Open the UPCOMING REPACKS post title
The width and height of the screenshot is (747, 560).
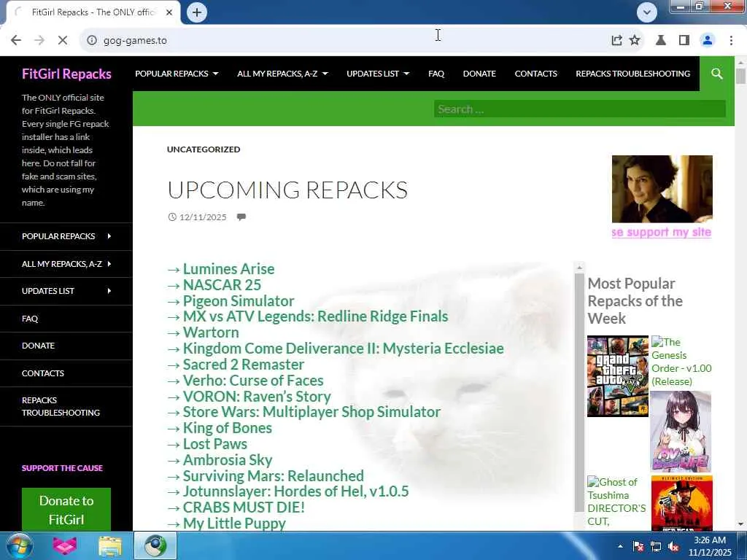coord(287,190)
